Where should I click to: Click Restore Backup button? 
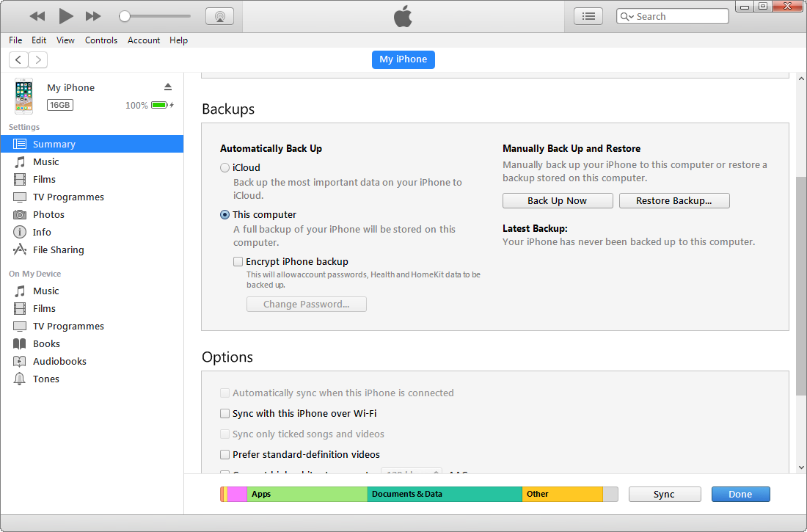674,201
